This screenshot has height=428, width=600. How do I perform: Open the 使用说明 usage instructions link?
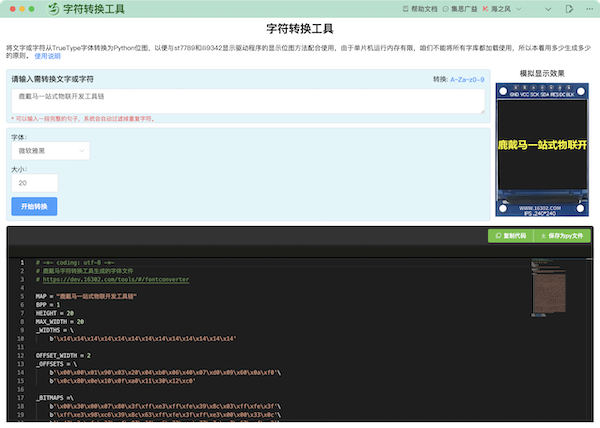click(x=48, y=56)
